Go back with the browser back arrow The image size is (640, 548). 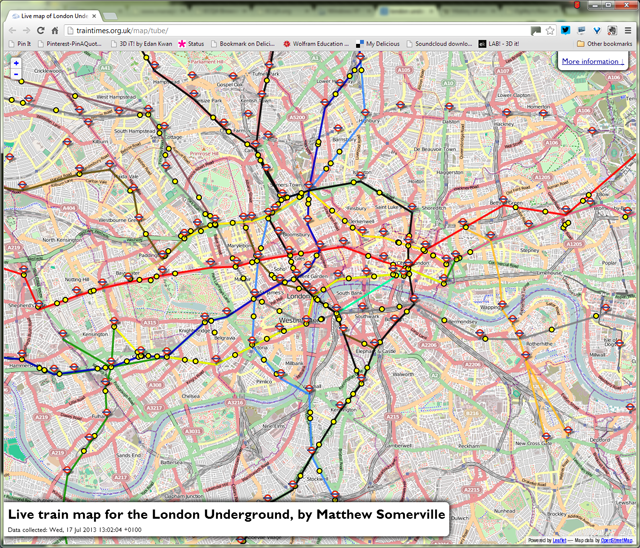click(x=13, y=31)
